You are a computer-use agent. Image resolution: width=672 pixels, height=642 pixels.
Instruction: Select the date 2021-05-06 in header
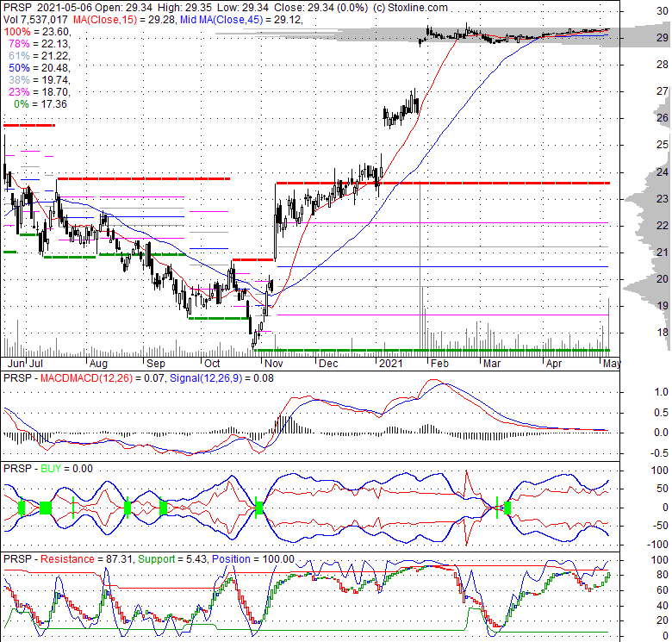coord(65,7)
